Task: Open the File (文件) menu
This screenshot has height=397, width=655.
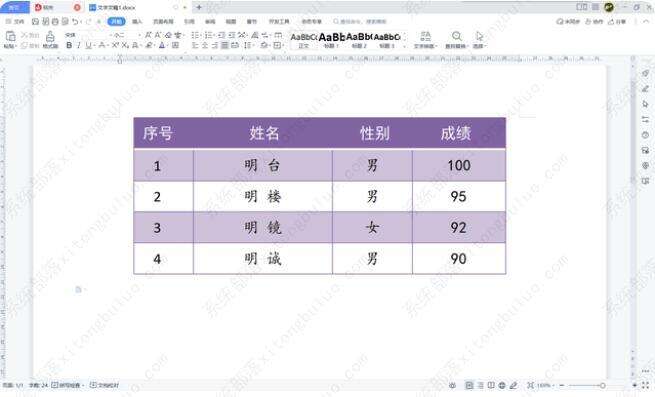Action: pyautogui.click(x=15, y=21)
